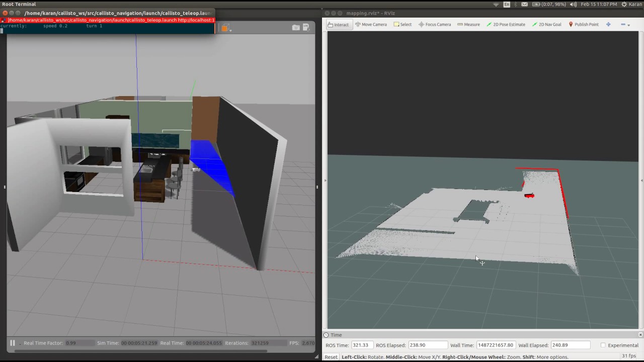Screen dimensions: 644x362
Task: Open the Gazebo orange cube shape dropdown
Action: (226, 28)
